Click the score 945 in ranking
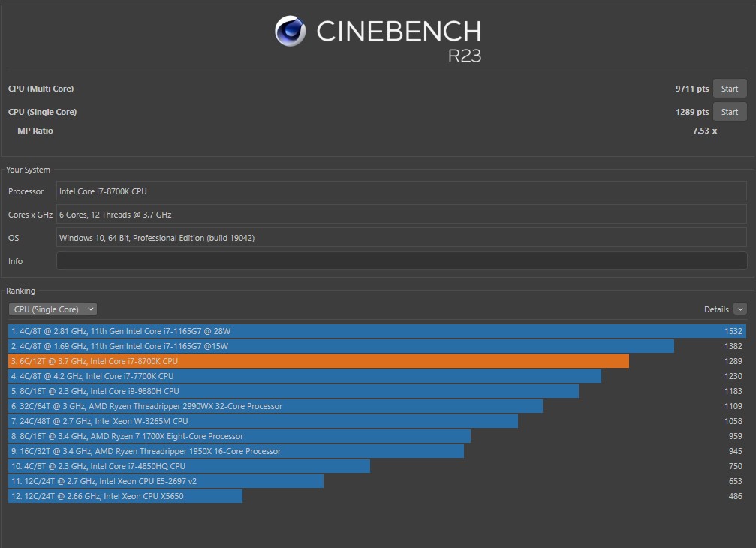 [735, 451]
